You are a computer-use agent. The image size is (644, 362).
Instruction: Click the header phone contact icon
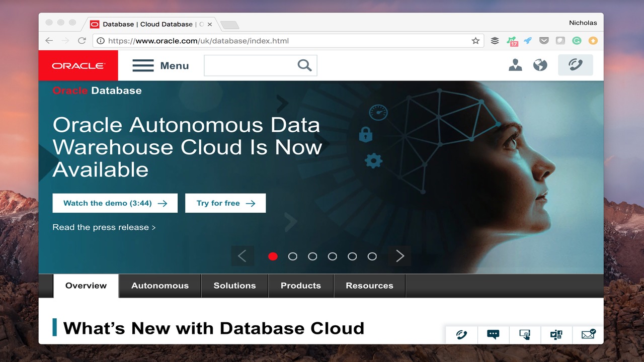[576, 65]
